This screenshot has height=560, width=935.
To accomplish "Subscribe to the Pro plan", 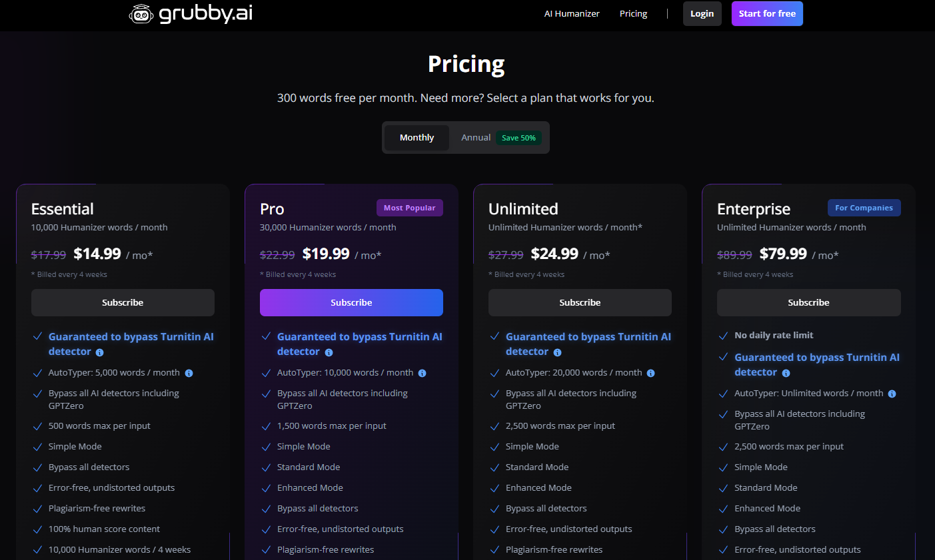I will (x=351, y=302).
